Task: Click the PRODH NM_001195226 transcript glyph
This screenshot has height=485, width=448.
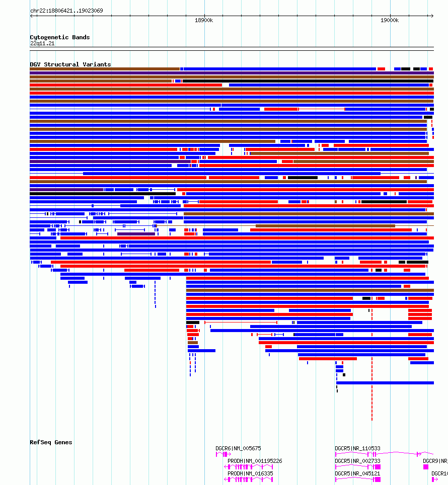Action: point(249,467)
